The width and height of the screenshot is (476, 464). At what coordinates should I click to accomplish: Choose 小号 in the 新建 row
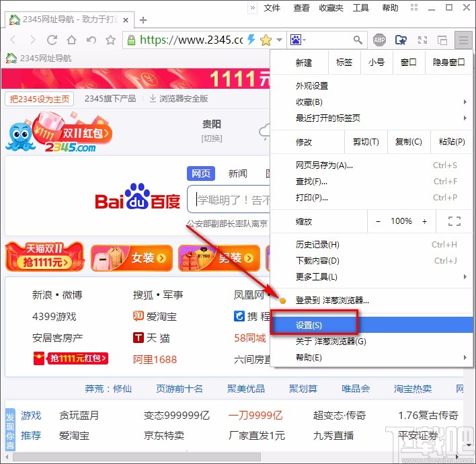(376, 63)
